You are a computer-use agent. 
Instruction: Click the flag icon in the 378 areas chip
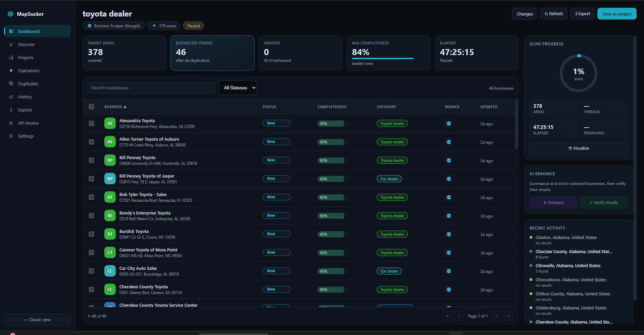154,26
